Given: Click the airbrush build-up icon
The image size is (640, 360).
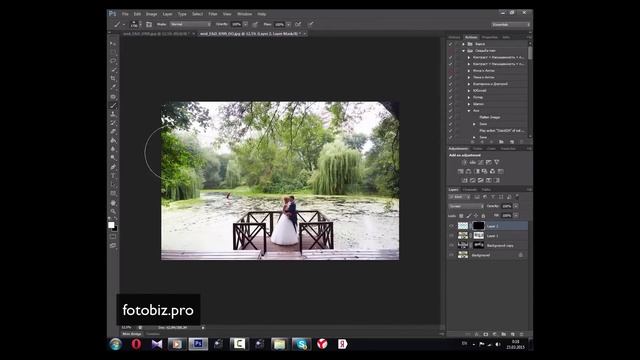Looking at the screenshot, I should click(x=298, y=24).
